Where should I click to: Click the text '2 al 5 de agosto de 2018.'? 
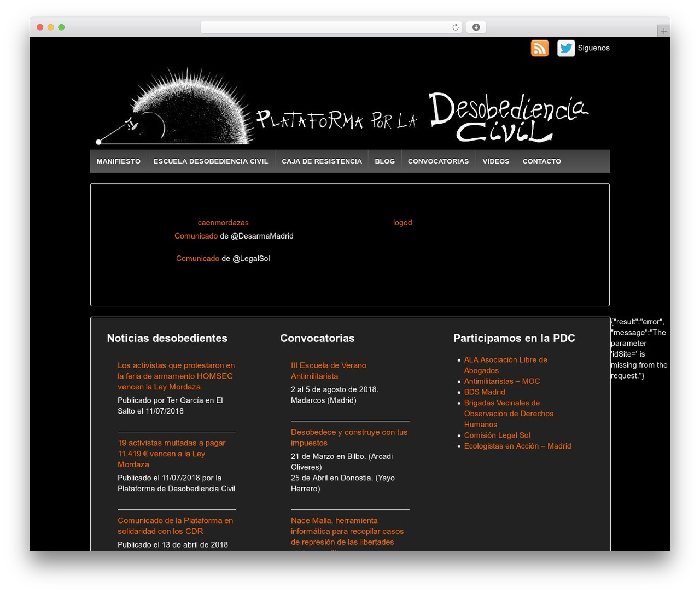[335, 389]
